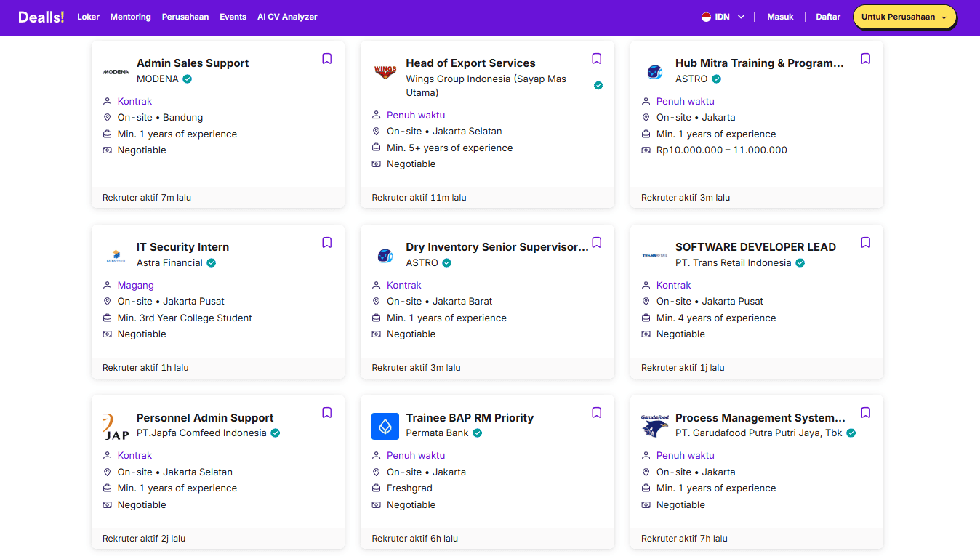This screenshot has width=980, height=559.
Task: Click the Wings Group company logo
Action: coord(385,72)
